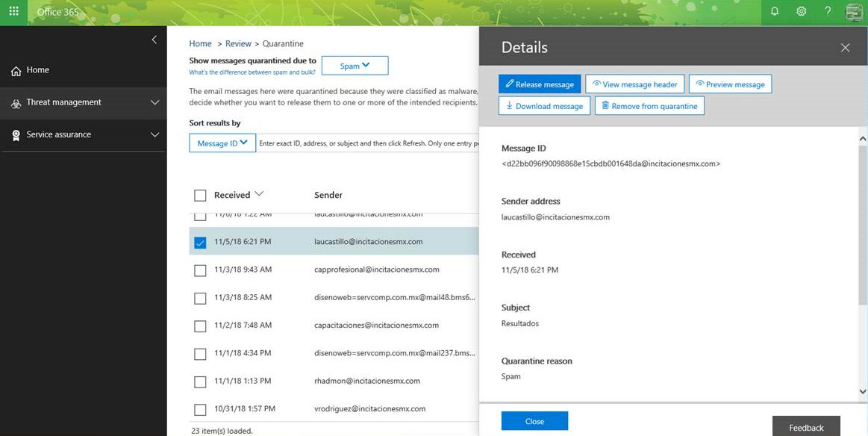Uncheck the 11/5/18 6:21 PM message checkbox
The width and height of the screenshot is (868, 436).
point(200,243)
